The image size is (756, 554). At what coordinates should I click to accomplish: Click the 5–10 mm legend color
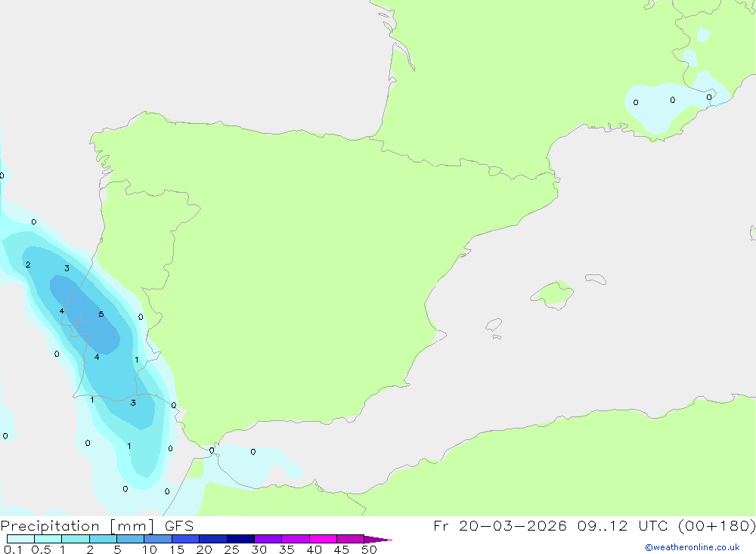click(131, 539)
